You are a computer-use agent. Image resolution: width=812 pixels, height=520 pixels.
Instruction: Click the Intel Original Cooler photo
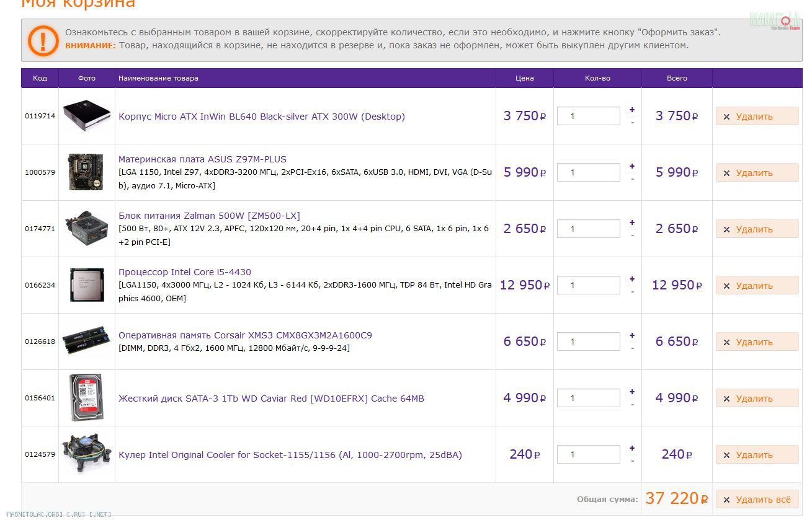[87, 454]
